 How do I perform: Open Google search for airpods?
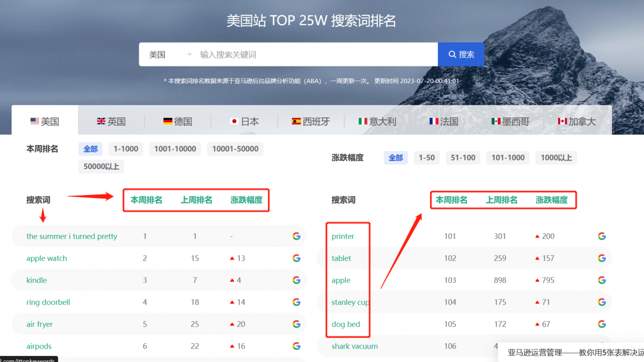(x=296, y=346)
